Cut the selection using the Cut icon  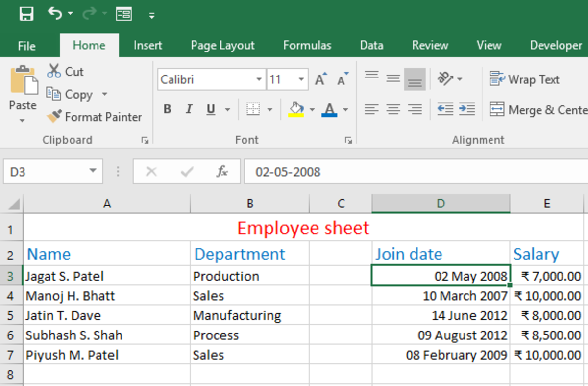point(66,71)
